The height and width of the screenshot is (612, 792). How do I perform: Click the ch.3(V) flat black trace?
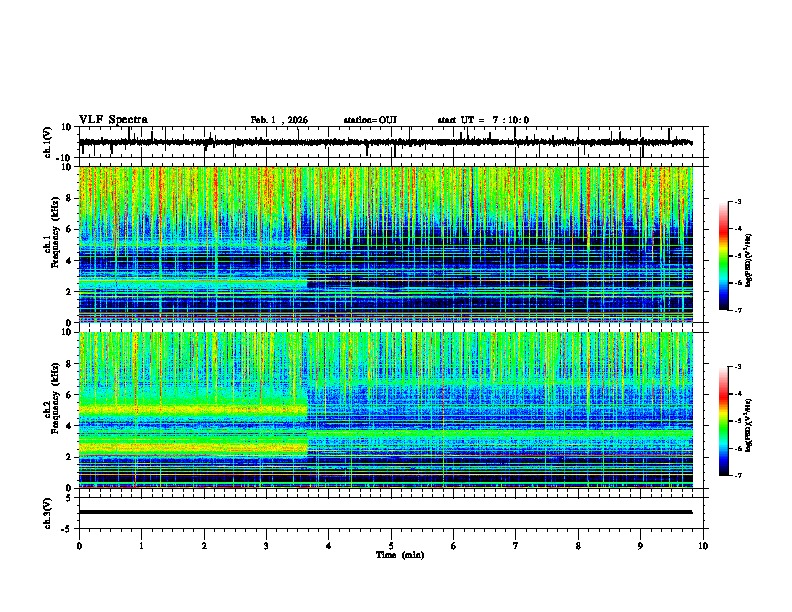point(385,512)
